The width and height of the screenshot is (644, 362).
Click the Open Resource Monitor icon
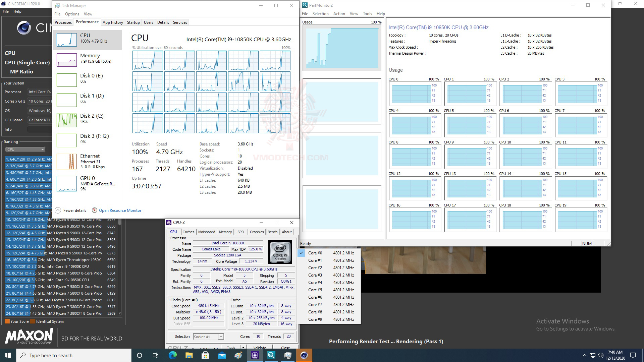coord(95,210)
